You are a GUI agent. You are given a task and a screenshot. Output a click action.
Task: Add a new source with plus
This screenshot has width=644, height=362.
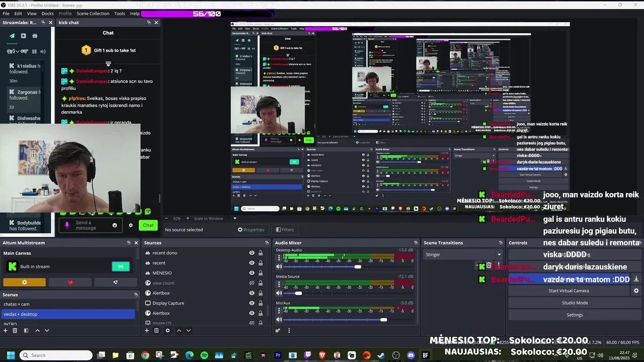tap(147, 330)
